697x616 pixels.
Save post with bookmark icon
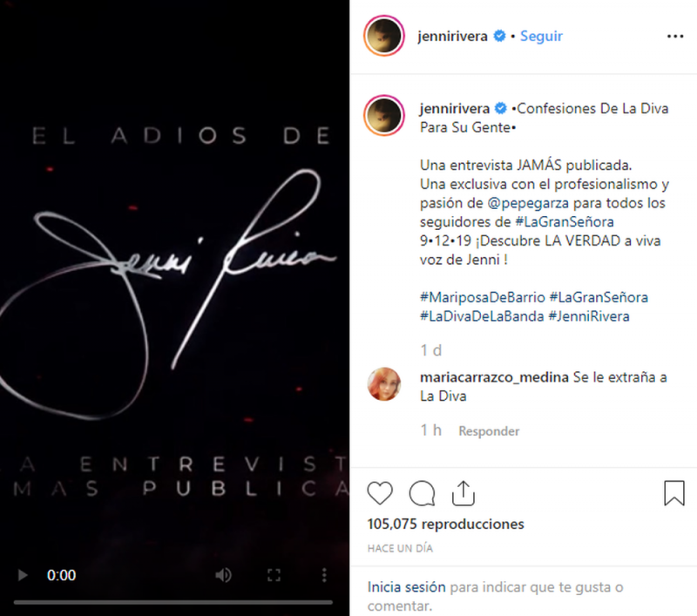tap(673, 493)
